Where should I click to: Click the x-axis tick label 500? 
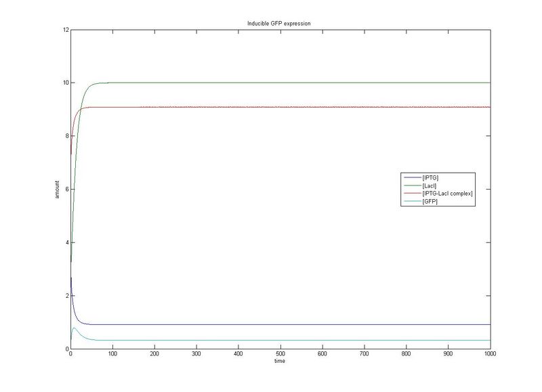[280, 354]
